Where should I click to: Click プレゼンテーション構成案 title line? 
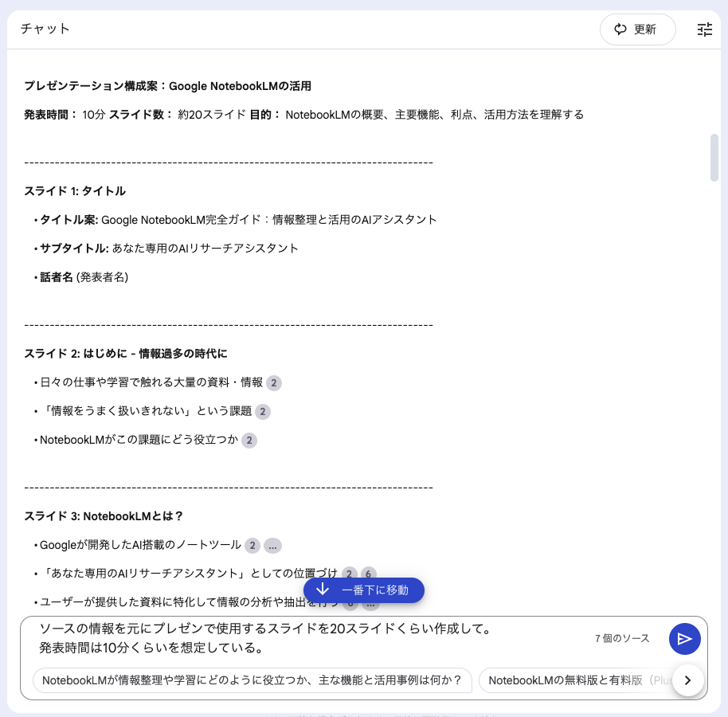[167, 86]
